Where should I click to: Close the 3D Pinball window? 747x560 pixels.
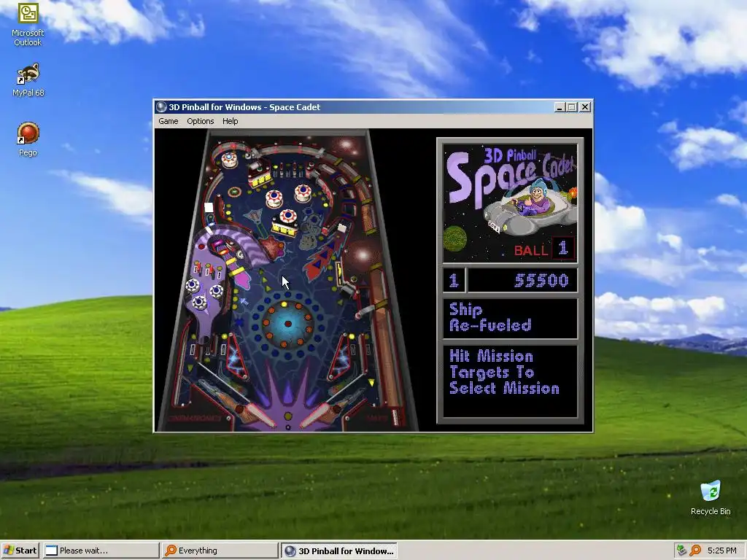[585, 107]
